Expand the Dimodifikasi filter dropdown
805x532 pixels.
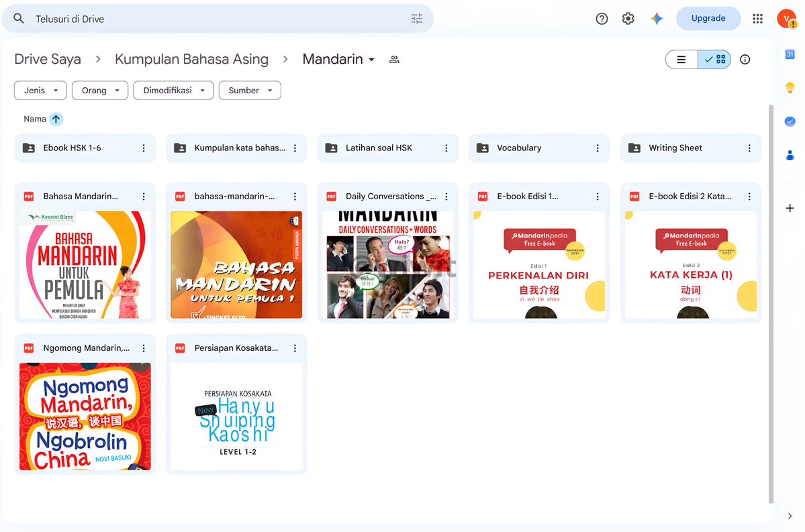point(173,91)
